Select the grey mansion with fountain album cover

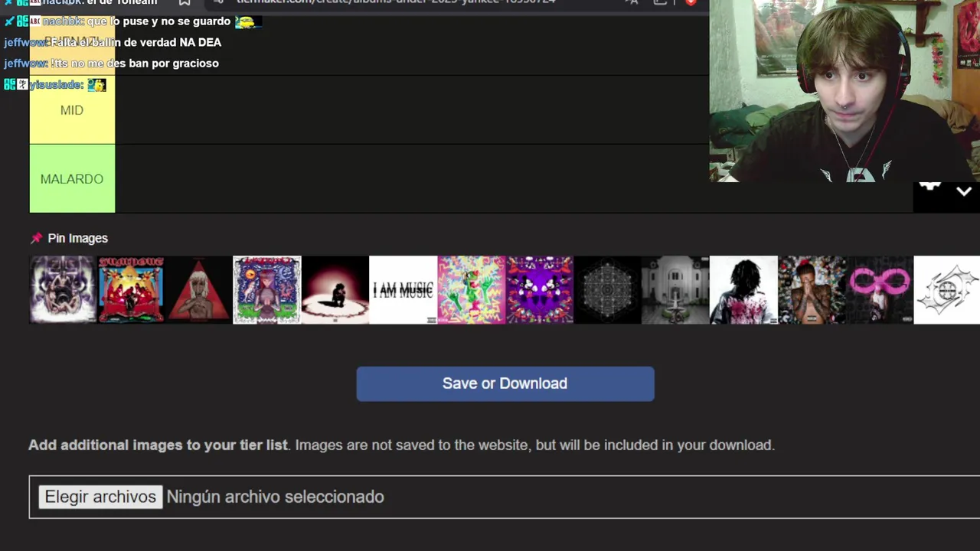(676, 290)
